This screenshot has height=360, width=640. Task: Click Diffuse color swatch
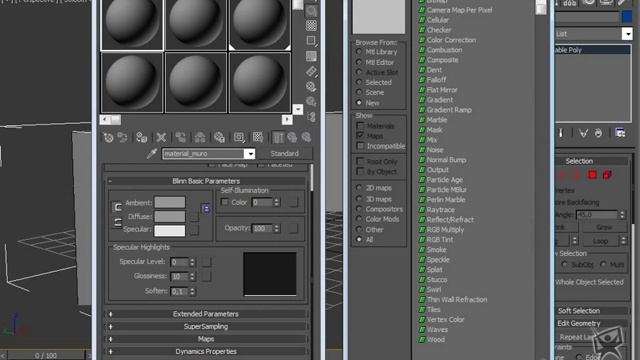(169, 216)
